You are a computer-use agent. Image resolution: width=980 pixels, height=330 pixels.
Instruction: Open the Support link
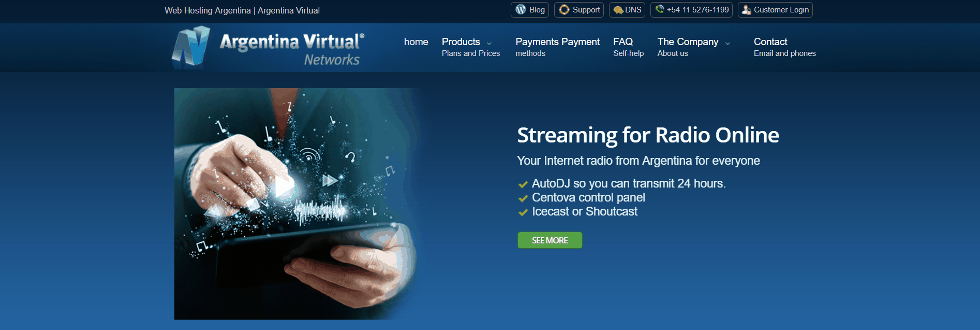click(578, 10)
